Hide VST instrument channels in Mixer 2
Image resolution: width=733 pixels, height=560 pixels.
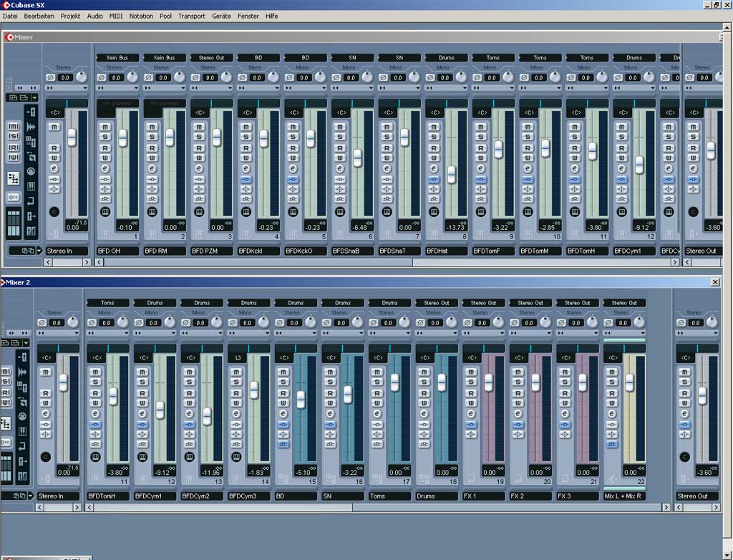click(22, 431)
